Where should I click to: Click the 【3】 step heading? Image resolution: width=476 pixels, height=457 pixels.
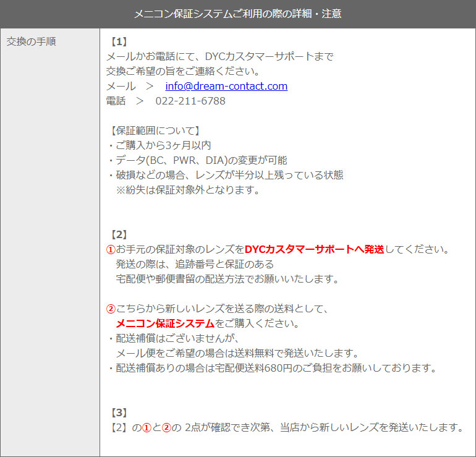(x=119, y=412)
